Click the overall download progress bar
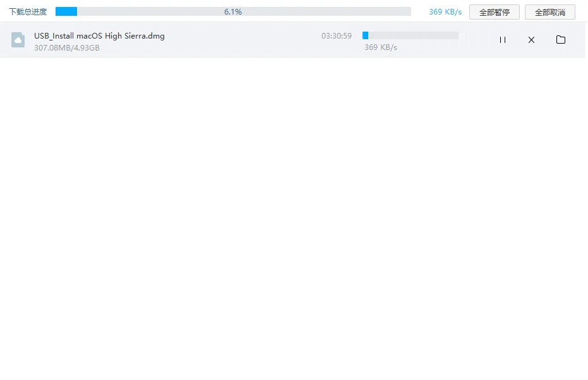The image size is (588, 380). tap(233, 11)
